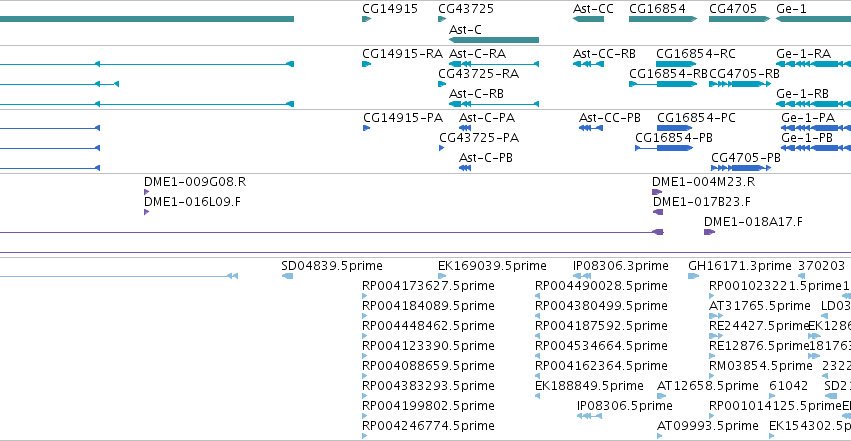Select EST AT31765.5prime
Screen dimensions: 851x441
(x=716, y=316)
